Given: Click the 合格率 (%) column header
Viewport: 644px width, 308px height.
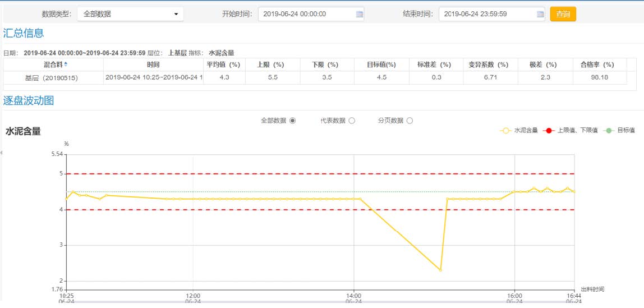Looking at the screenshot, I should 600,65.
